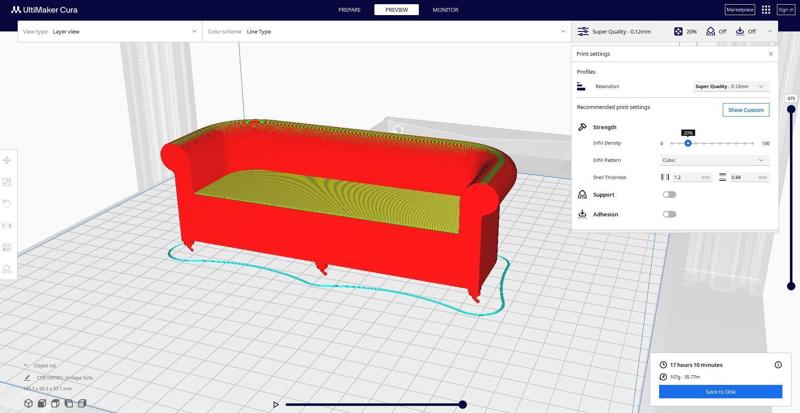
Task: Click the material usage icon near 107g
Action: coord(663,377)
